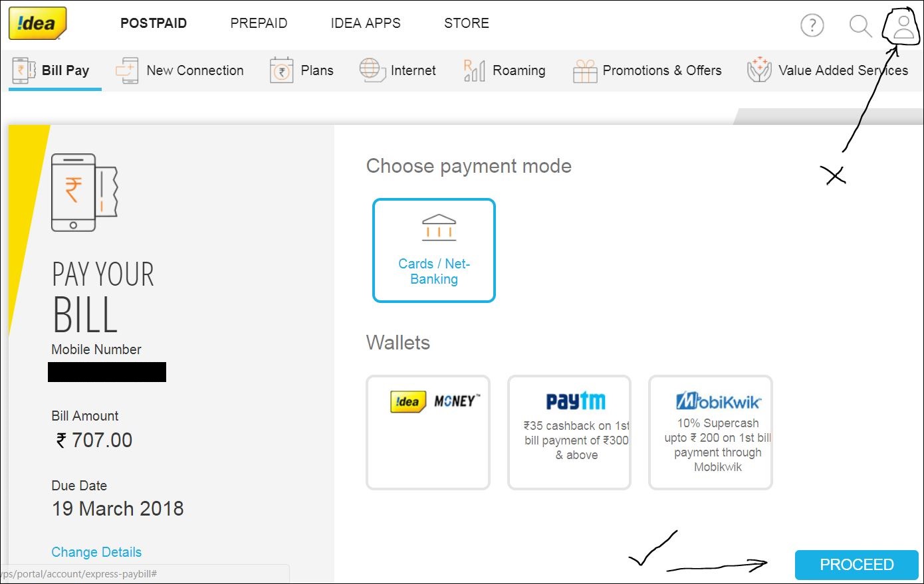Click the search magnifier icon
The height and width of the screenshot is (584, 924).
[860, 26]
